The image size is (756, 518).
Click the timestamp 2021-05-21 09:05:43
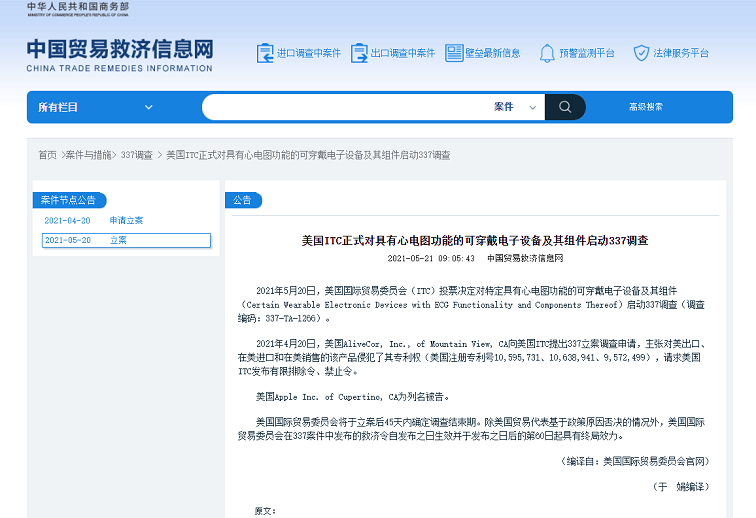click(x=431, y=259)
